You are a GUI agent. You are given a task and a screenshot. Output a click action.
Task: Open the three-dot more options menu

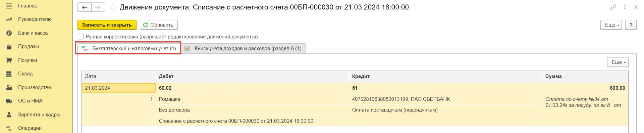[625, 7]
